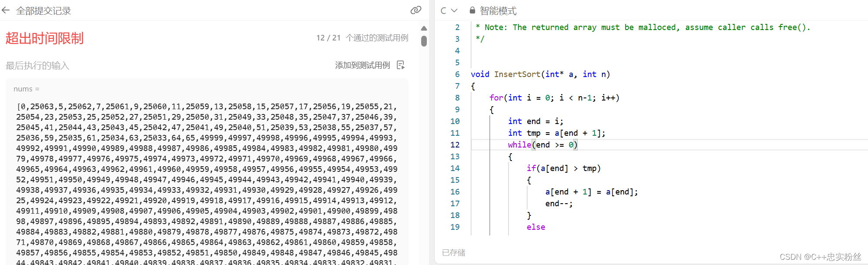Click the if(a[end] > tmp) code line

click(x=564, y=168)
